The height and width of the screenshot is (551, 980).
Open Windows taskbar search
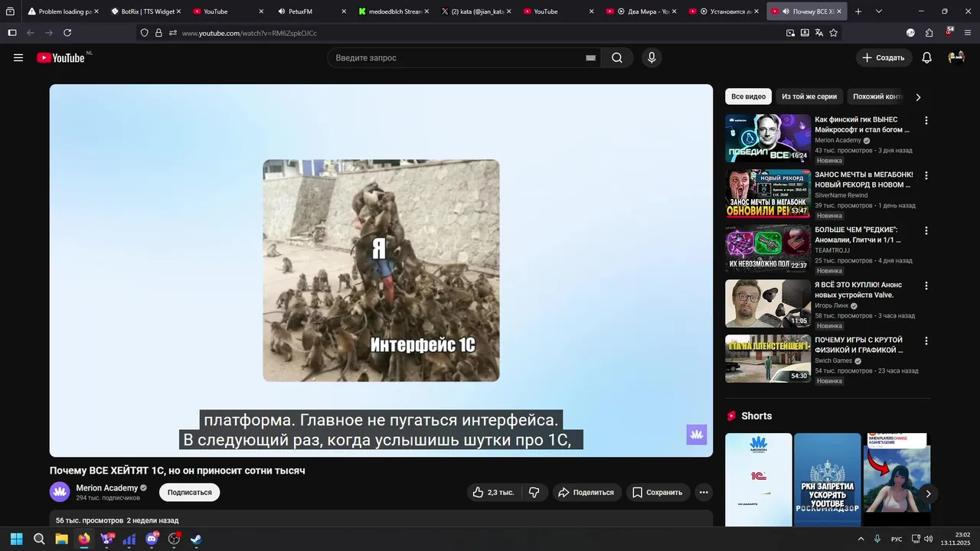pyautogui.click(x=39, y=539)
